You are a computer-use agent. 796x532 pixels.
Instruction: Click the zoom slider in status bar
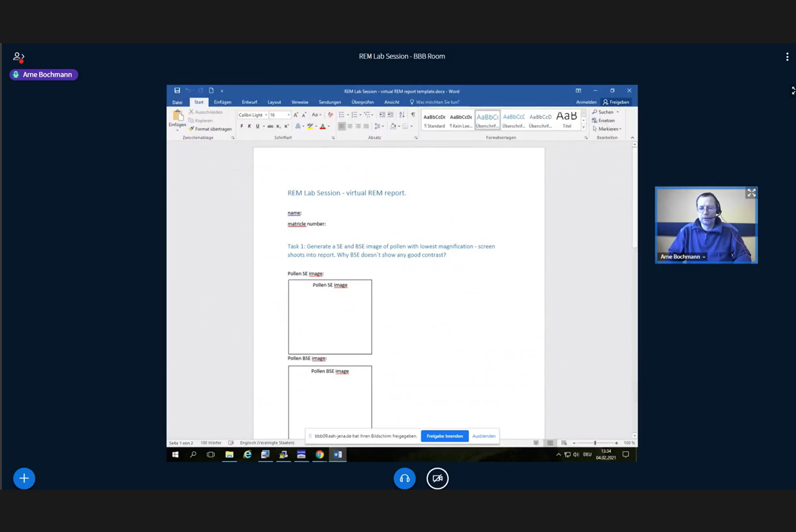pos(595,443)
